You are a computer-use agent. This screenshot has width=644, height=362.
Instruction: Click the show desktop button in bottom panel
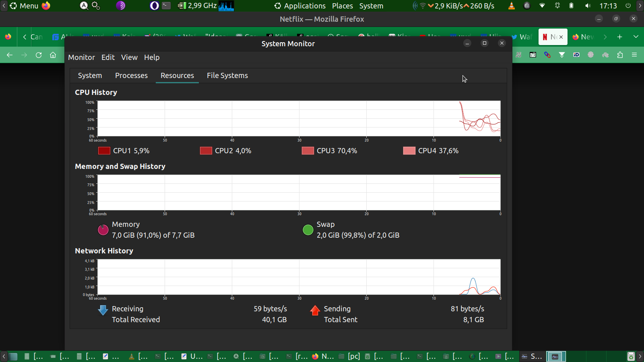(x=13, y=356)
